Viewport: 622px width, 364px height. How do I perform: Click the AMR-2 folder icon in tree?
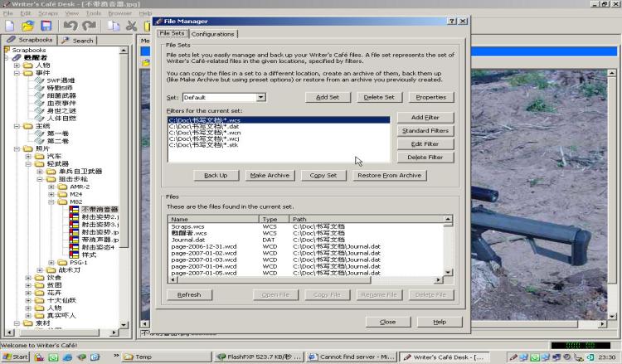[x=63, y=187]
